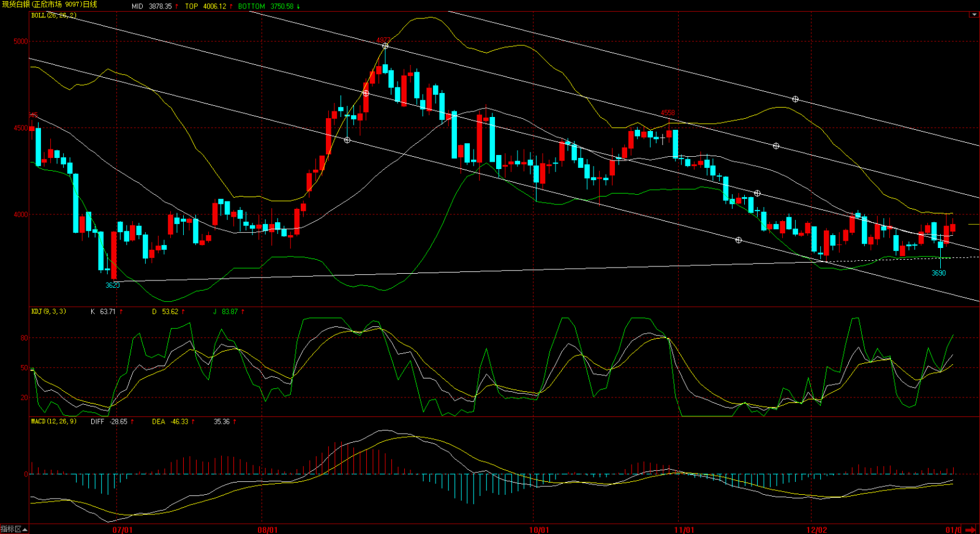Click the chart title 现货白银 日线

coord(50,4)
